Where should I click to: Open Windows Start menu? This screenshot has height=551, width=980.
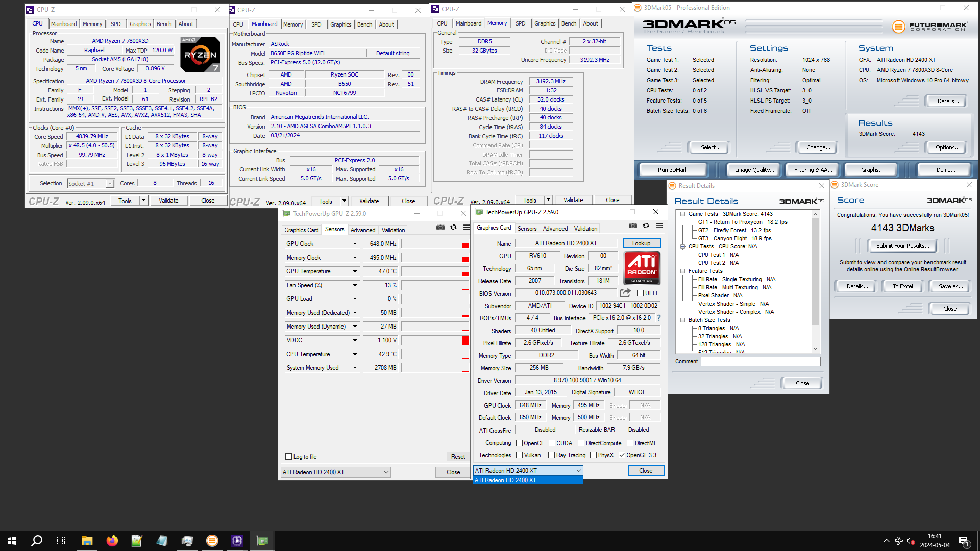(12, 541)
